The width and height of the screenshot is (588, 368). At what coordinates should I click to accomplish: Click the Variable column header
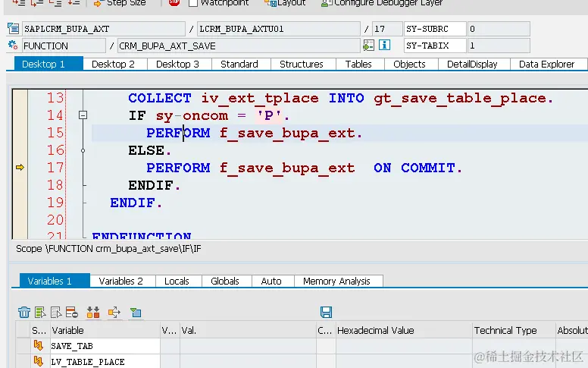(105, 331)
